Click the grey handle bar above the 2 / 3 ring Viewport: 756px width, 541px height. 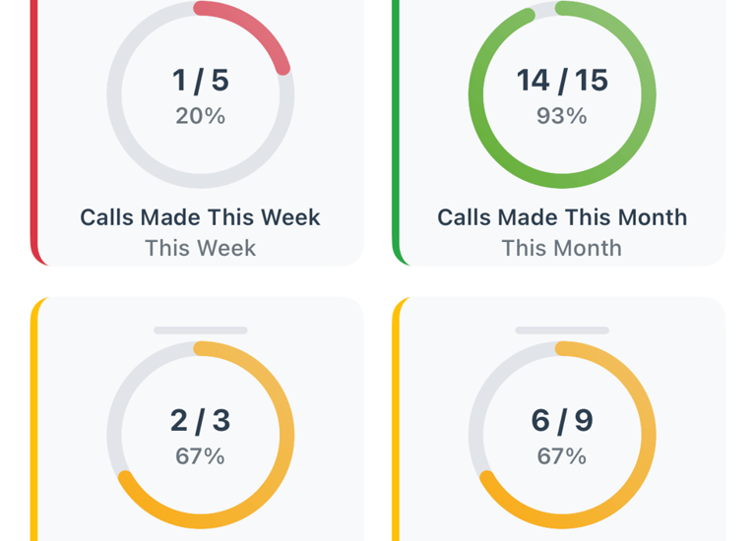(201, 330)
